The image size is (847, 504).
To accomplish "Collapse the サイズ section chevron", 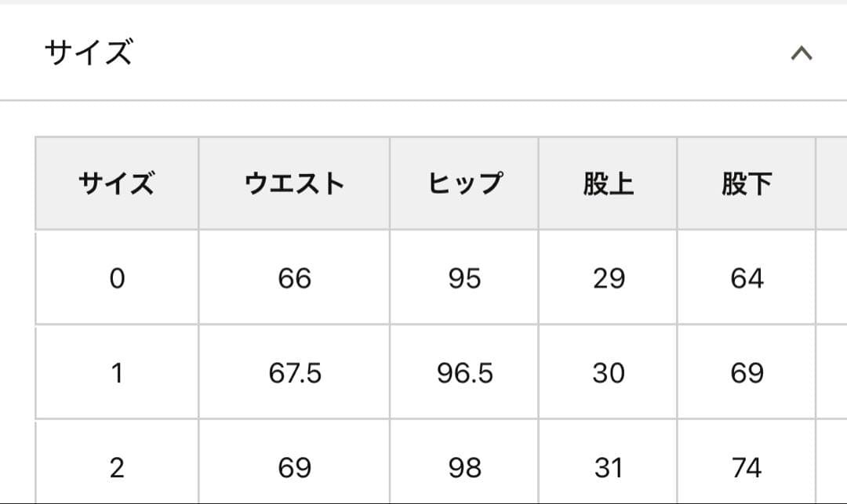I will (x=801, y=54).
